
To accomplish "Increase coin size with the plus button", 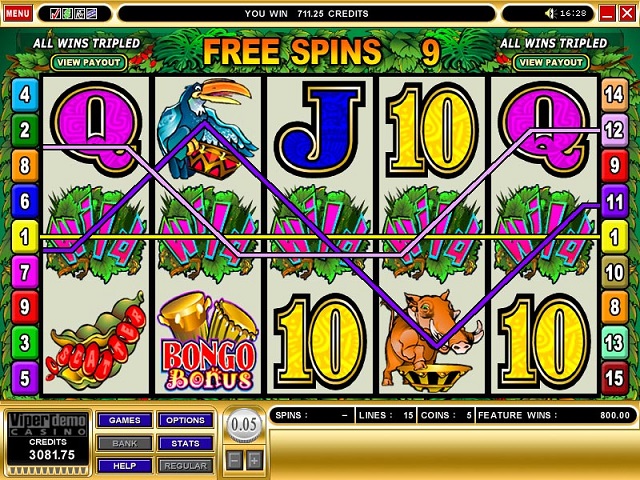I will (254, 461).
